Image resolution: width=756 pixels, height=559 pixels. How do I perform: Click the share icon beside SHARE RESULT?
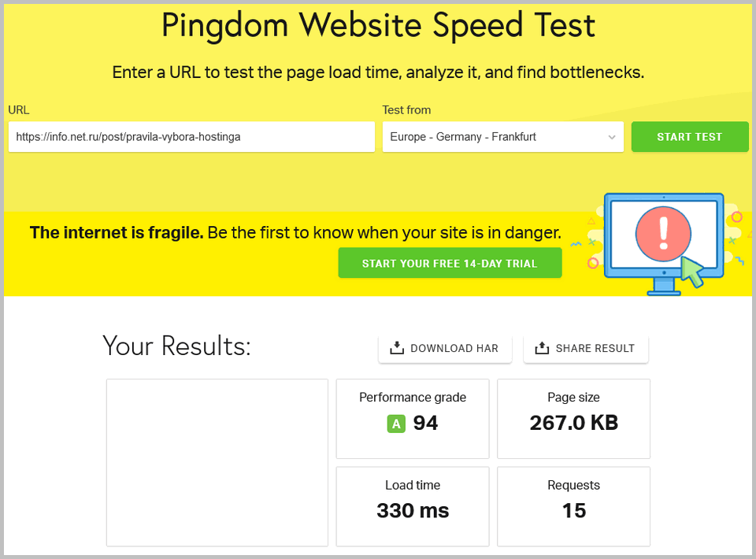542,348
